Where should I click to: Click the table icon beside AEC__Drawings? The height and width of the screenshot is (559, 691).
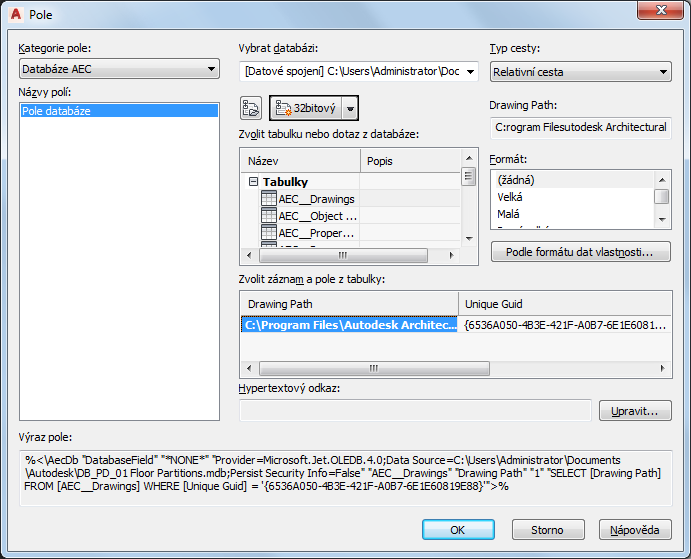pyautogui.click(x=269, y=198)
